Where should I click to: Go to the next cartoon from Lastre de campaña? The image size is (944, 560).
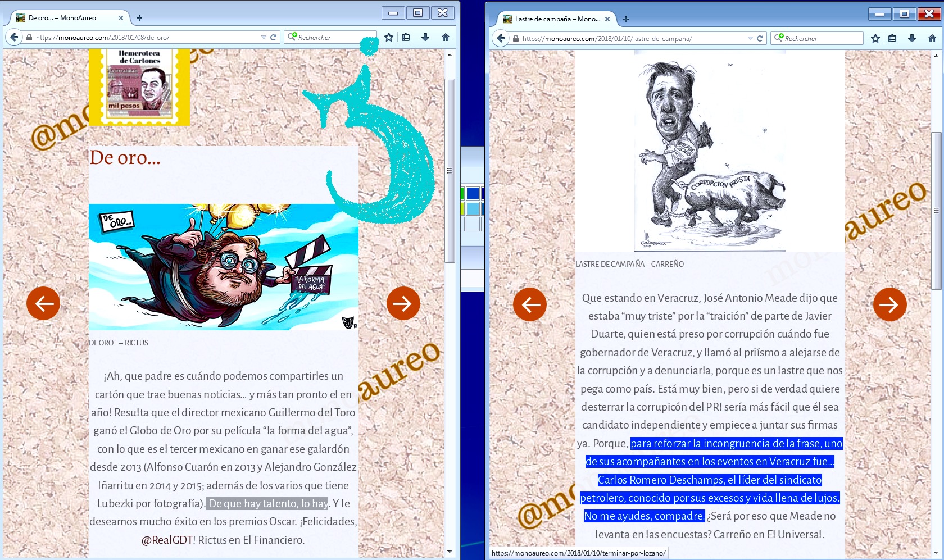pyautogui.click(x=890, y=304)
